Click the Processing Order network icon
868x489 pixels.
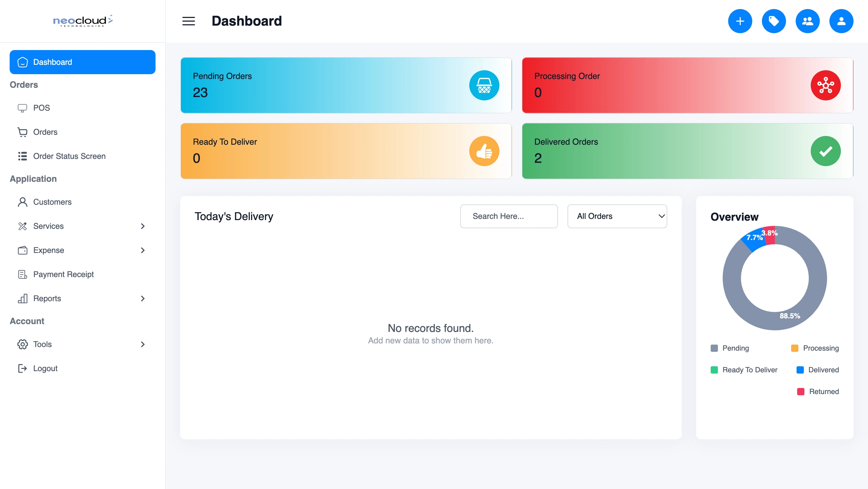pos(825,85)
